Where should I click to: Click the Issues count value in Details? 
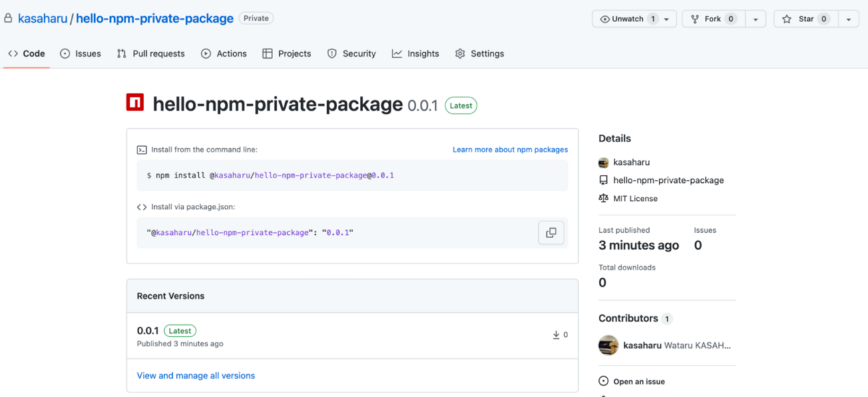pyautogui.click(x=698, y=246)
